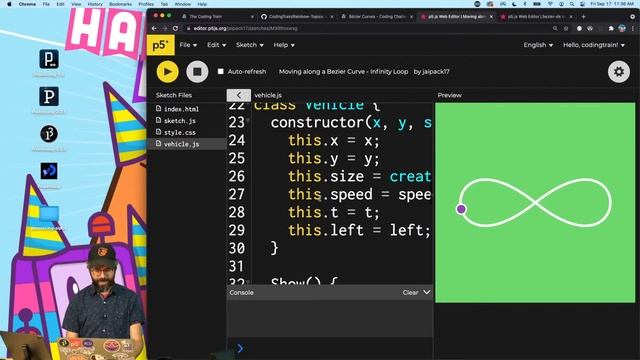The width and height of the screenshot is (640, 360).
Task: Open a new browser tab
Action: pyautogui.click(x=583, y=17)
